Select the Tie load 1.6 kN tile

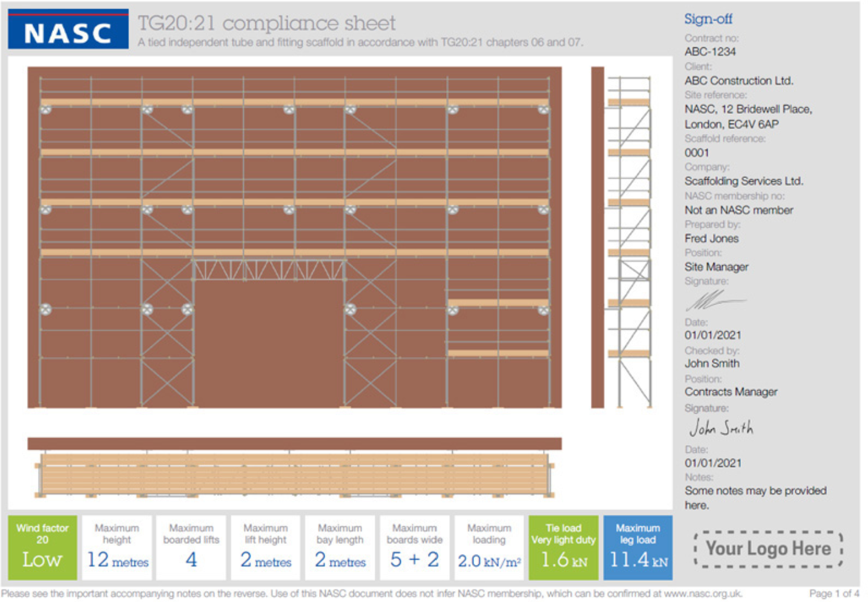click(563, 547)
